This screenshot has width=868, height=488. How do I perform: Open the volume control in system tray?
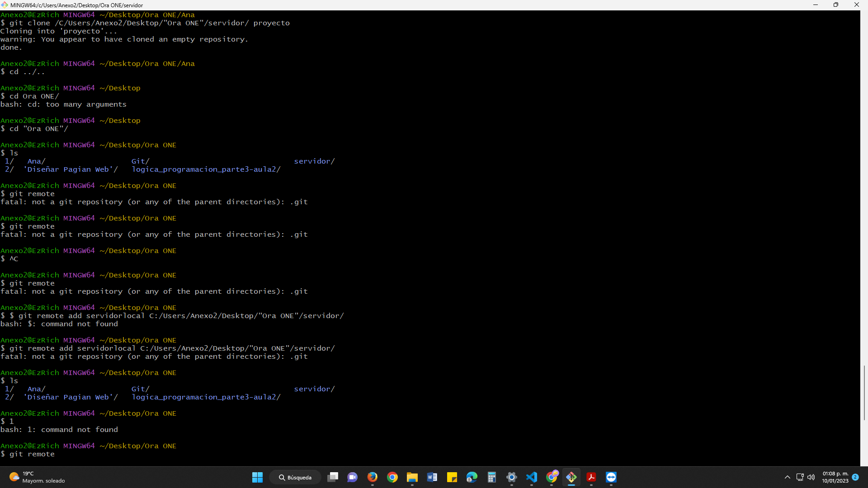tap(811, 477)
